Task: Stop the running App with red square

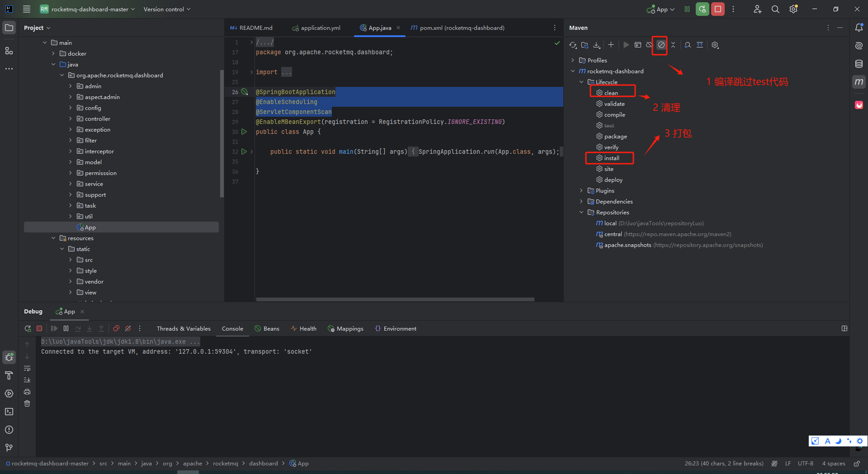Action: [x=717, y=9]
